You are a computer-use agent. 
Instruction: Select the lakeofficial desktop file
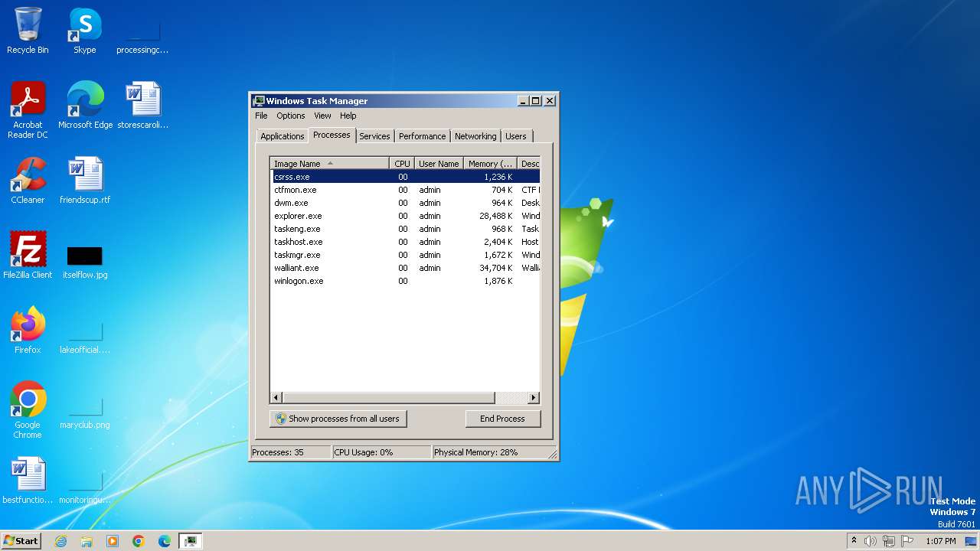coord(85,338)
